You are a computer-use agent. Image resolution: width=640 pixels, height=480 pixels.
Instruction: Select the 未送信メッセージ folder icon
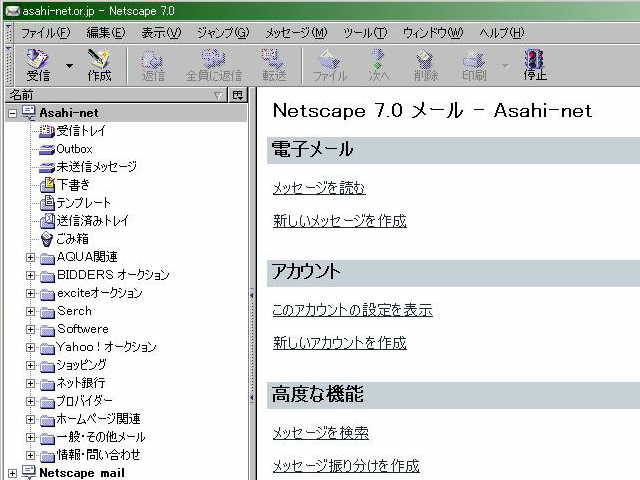click(x=47, y=167)
